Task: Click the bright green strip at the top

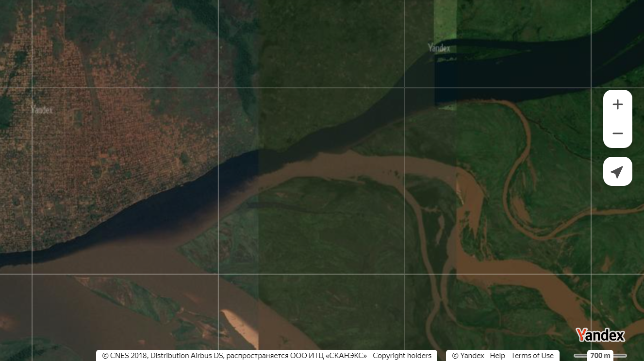Action: point(445,19)
